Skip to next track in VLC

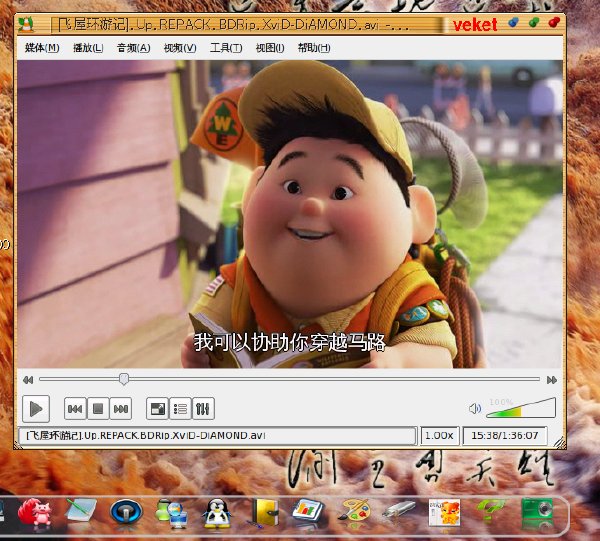(121, 409)
